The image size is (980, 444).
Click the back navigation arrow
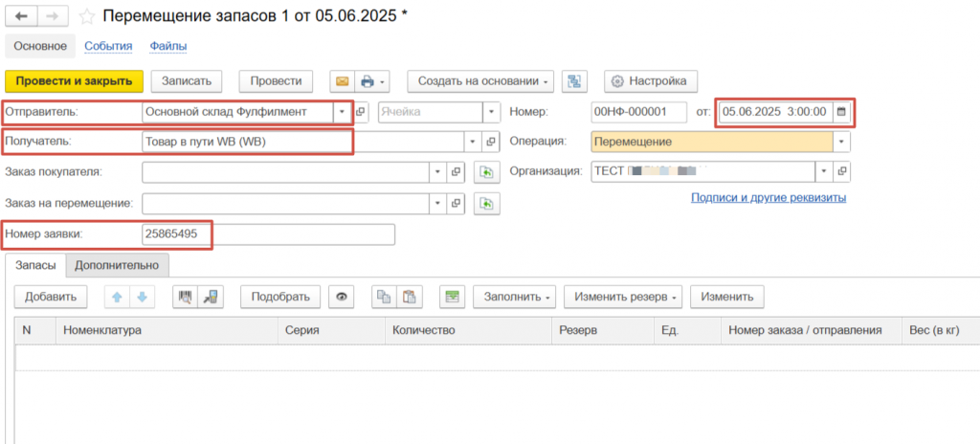[x=20, y=16]
